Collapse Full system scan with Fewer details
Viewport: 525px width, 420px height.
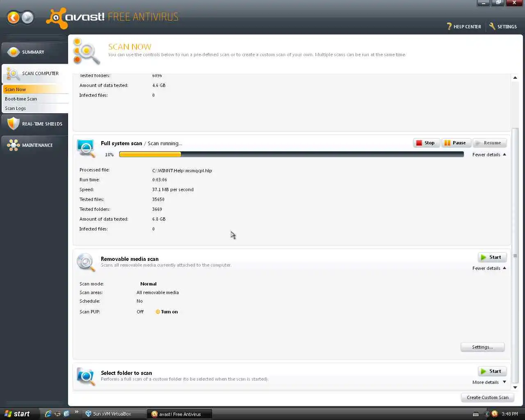pyautogui.click(x=489, y=155)
